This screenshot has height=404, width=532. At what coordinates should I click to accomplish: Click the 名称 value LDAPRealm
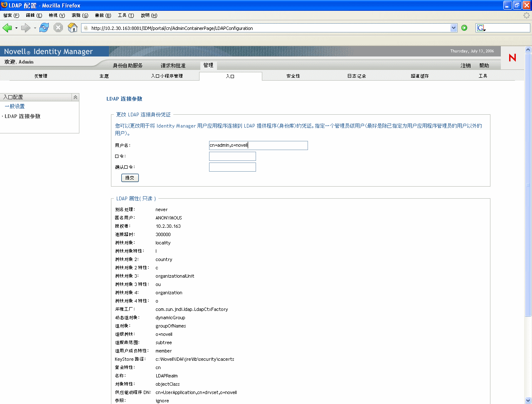[x=167, y=376]
